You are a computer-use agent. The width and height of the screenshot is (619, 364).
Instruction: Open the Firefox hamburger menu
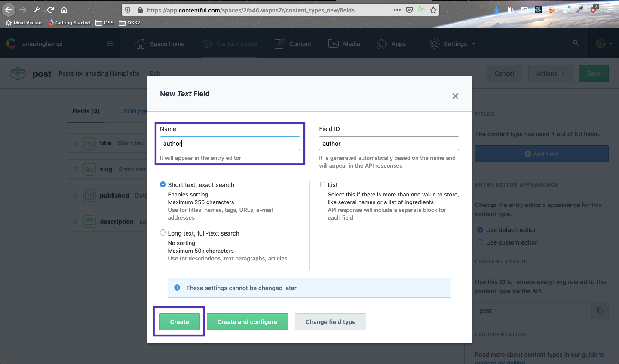pyautogui.click(x=610, y=10)
